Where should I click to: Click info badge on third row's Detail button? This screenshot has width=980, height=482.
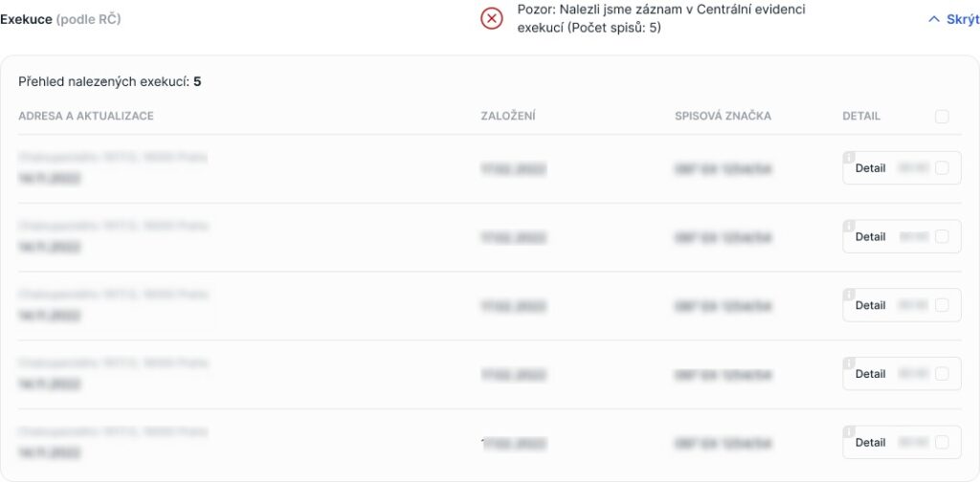tap(849, 294)
